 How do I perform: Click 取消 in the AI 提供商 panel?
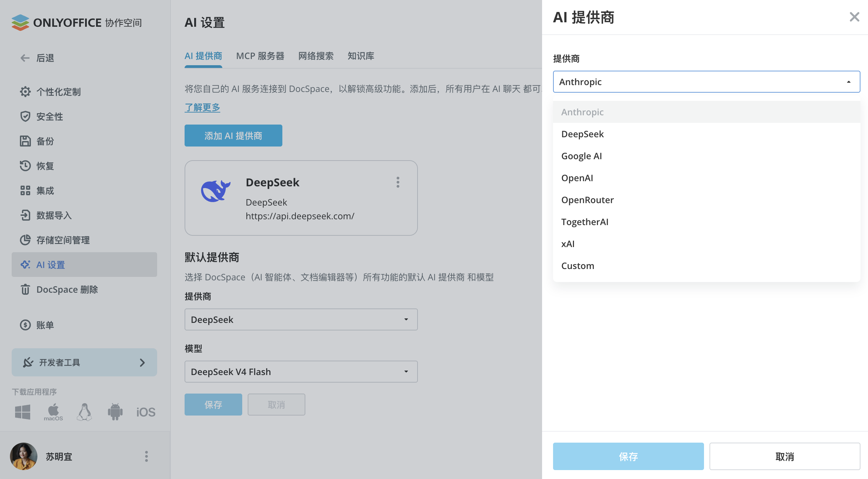click(x=785, y=456)
